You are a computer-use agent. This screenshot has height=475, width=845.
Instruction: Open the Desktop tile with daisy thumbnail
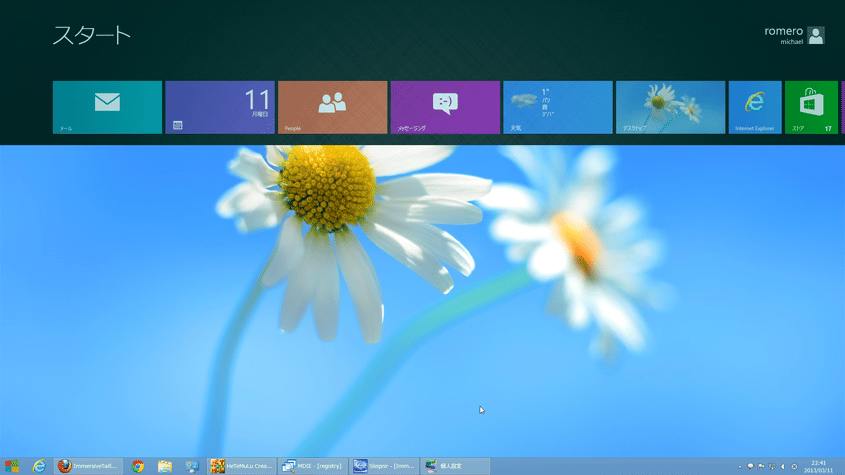tap(670, 107)
